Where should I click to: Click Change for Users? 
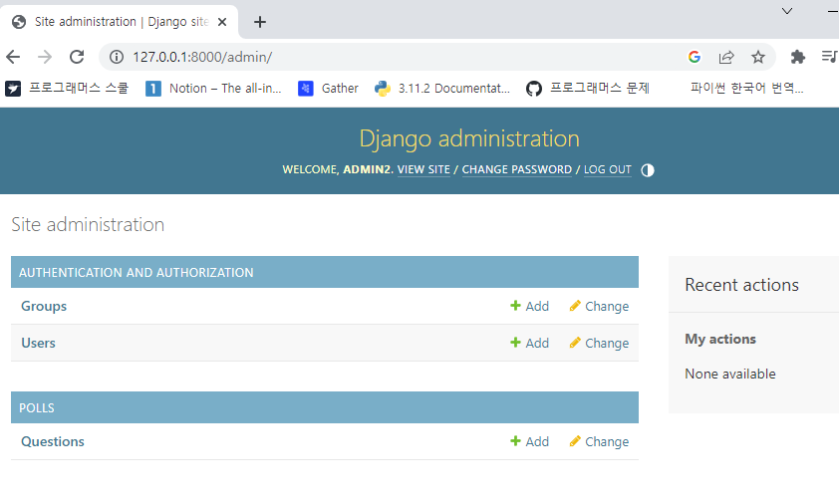point(599,343)
